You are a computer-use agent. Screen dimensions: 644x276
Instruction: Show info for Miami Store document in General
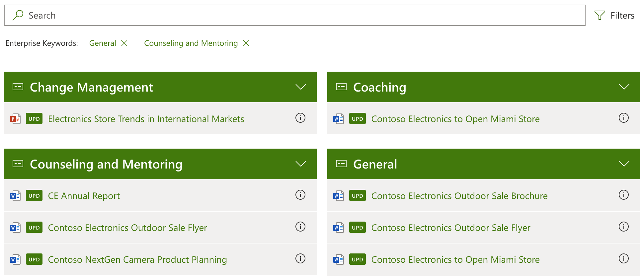624,258
